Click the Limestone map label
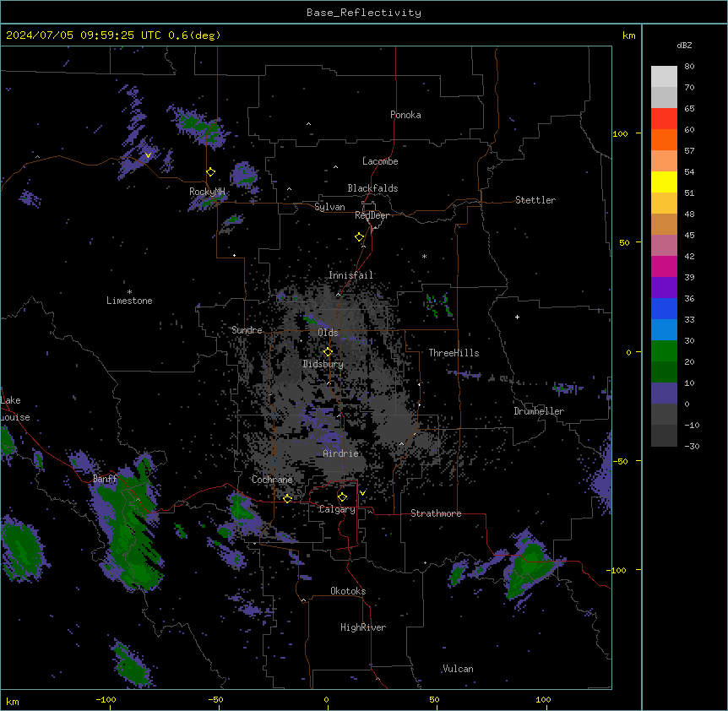The width and height of the screenshot is (728, 711). (x=129, y=301)
